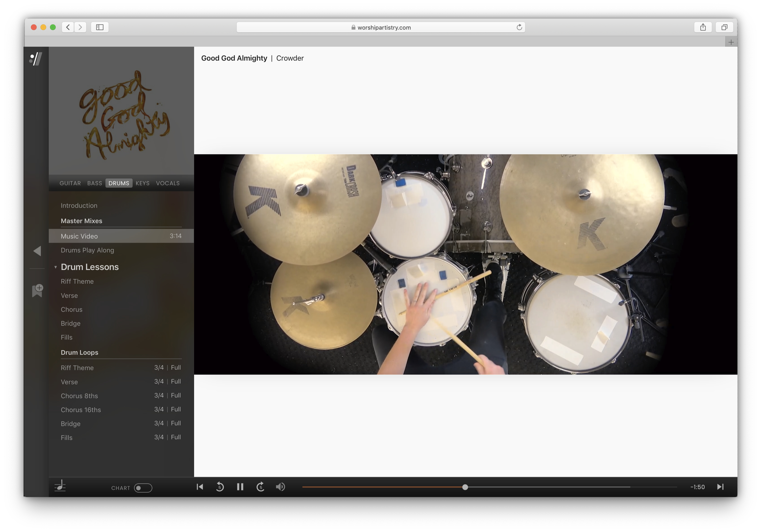This screenshot has height=532, width=761.
Task: Switch to the GUITAR tab
Action: pos(70,183)
